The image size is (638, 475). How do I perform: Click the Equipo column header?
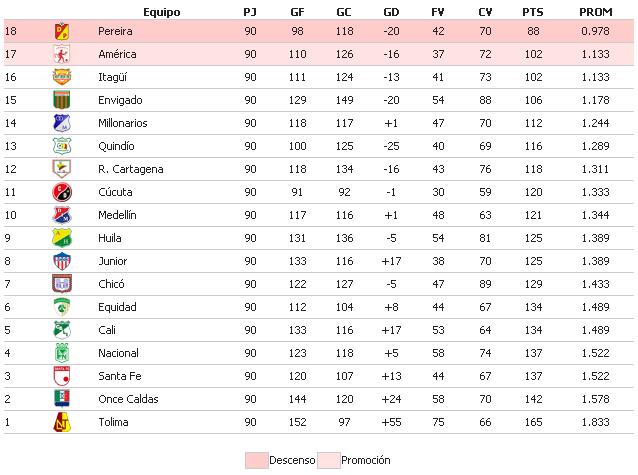pos(161,11)
